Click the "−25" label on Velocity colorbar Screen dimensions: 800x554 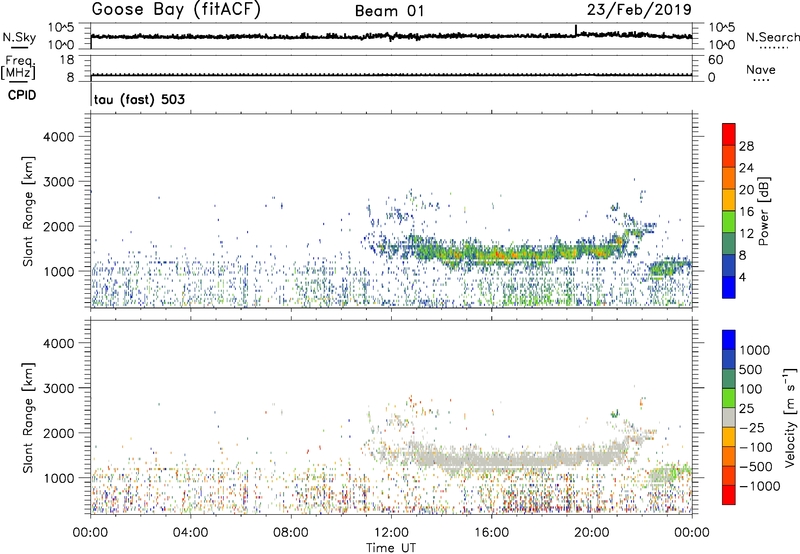click(752, 427)
